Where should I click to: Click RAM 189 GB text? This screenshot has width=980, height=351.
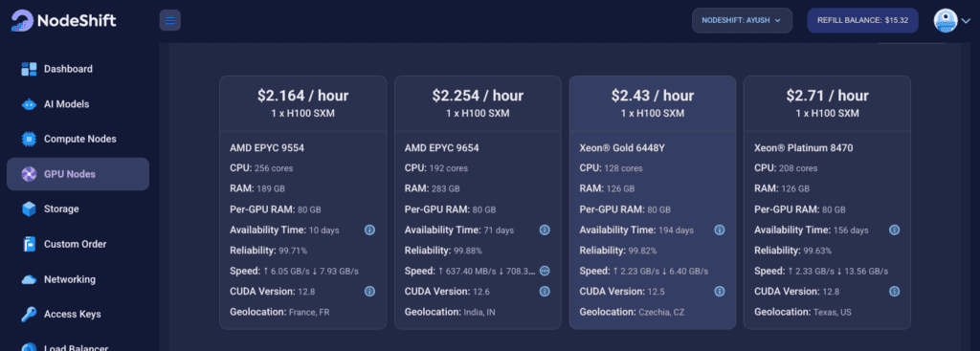point(256,188)
